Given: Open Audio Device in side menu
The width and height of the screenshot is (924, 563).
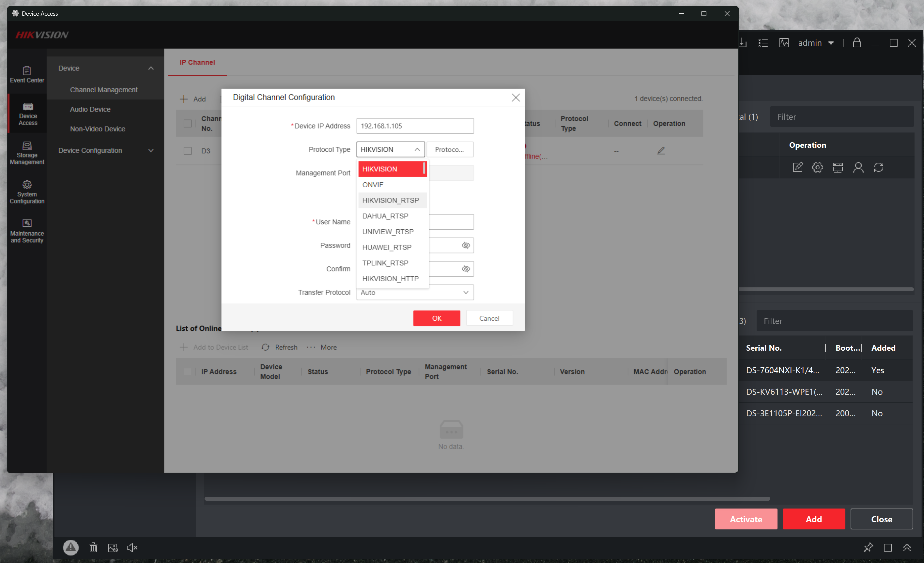Looking at the screenshot, I should click(90, 109).
